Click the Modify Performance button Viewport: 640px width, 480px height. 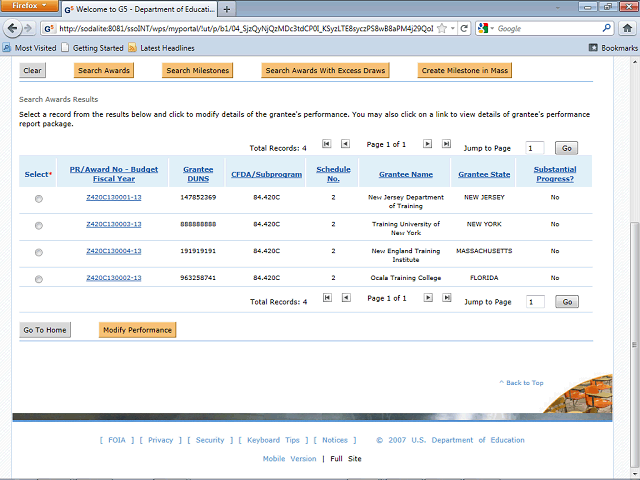[137, 330]
